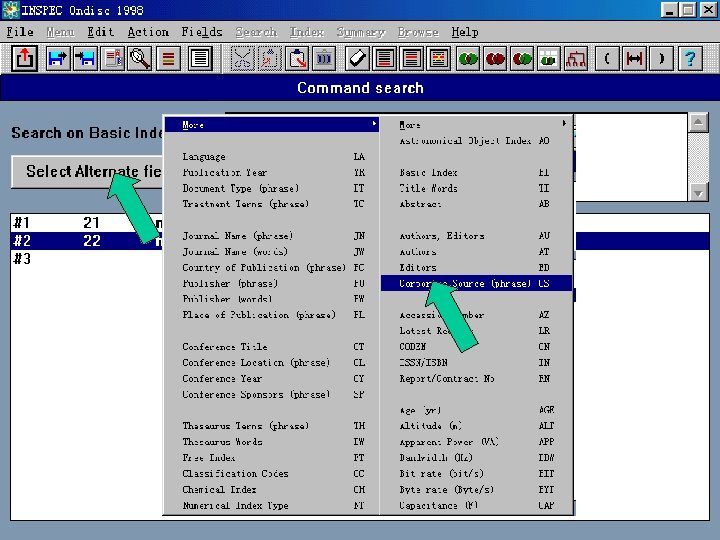Choose Country of Publication (phrase) field
The image size is (720, 540).
[272, 267]
